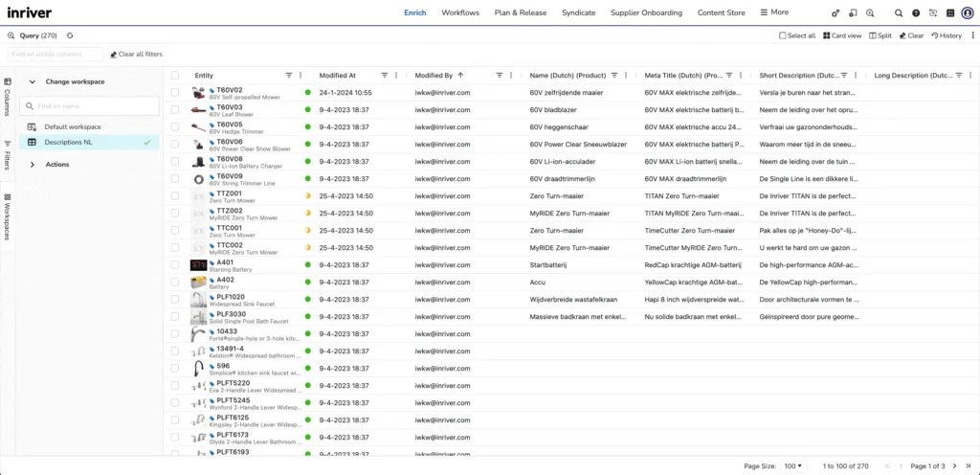This screenshot has width=980, height=475.
Task: Collapse the Change workspace section
Action: click(32, 81)
